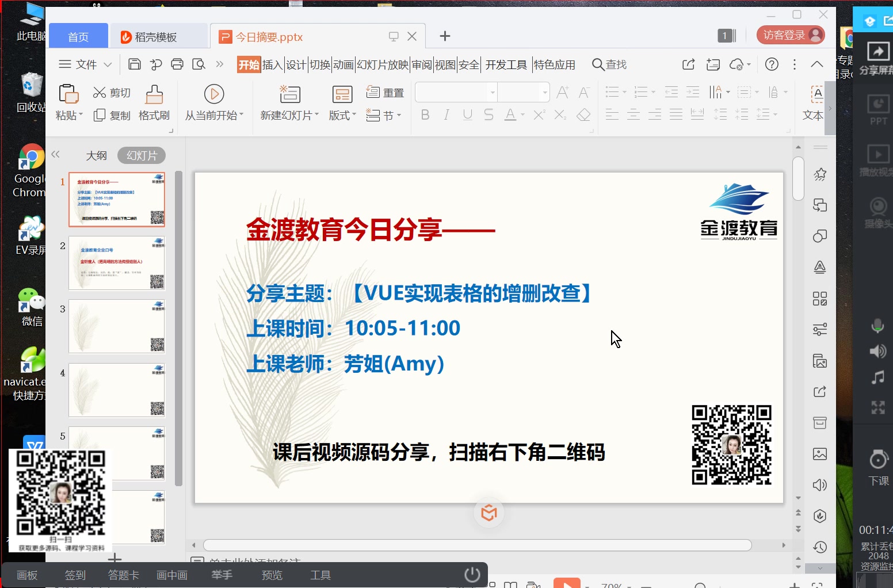893x588 pixels.
Task: Open Google Chrome desktop shortcut
Action: [x=30, y=170]
